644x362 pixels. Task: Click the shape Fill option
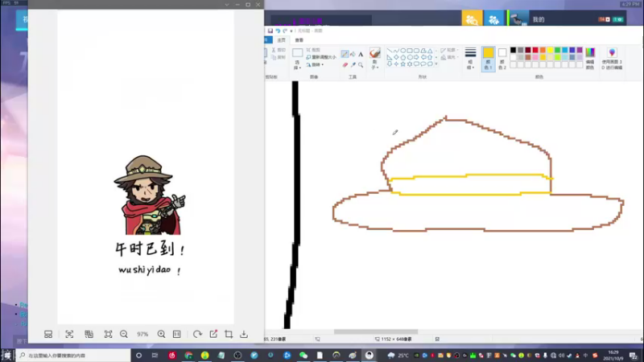tap(449, 57)
